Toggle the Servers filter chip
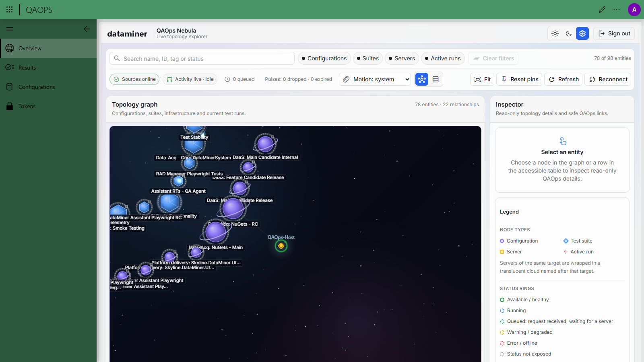 tap(402, 58)
